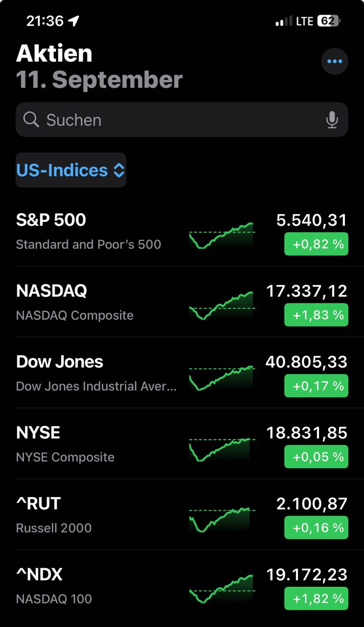Toggle the Dow Jones +0,17 % badge
Image resolution: width=364 pixels, height=627 pixels.
point(316,386)
